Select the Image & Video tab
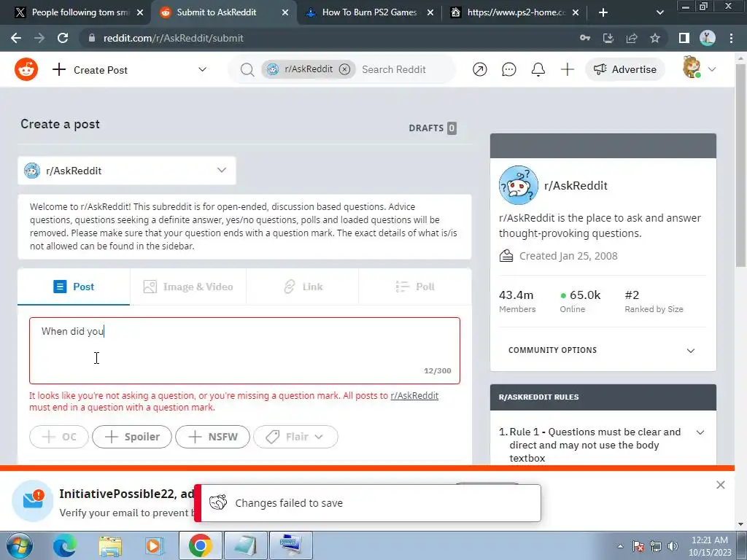The height and width of the screenshot is (560, 747). click(x=188, y=287)
